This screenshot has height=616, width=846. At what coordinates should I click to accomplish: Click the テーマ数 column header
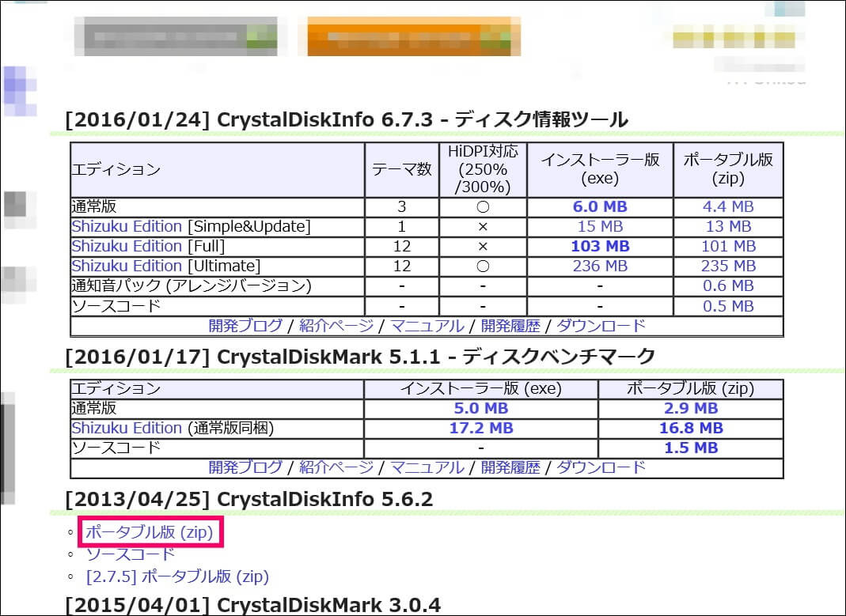click(401, 169)
